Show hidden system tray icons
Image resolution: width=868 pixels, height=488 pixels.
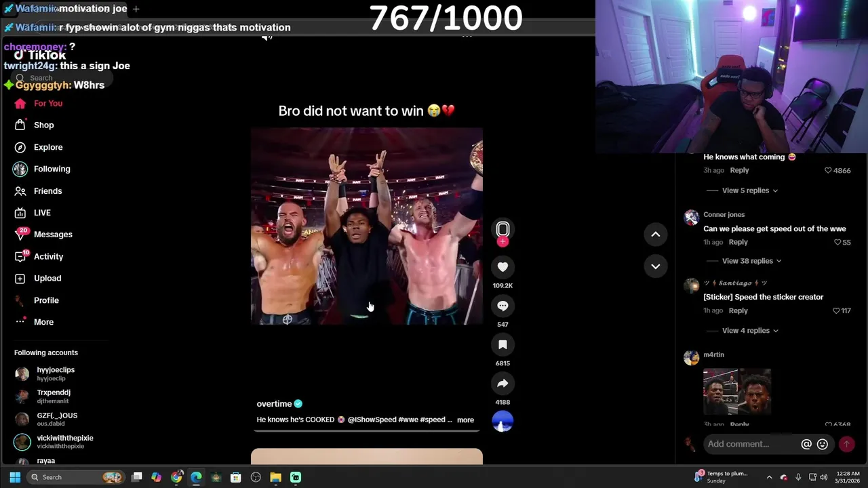[769, 477]
